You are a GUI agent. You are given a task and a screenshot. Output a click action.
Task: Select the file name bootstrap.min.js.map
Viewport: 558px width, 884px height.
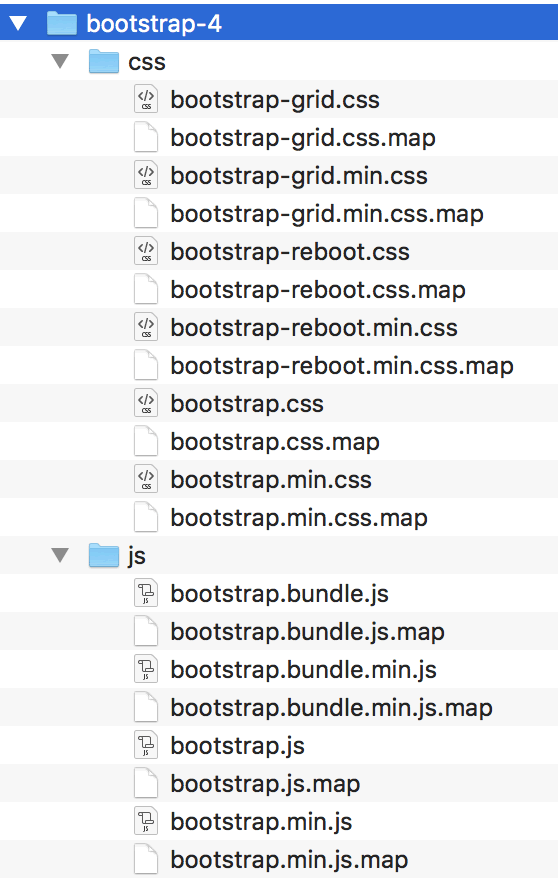pos(290,860)
